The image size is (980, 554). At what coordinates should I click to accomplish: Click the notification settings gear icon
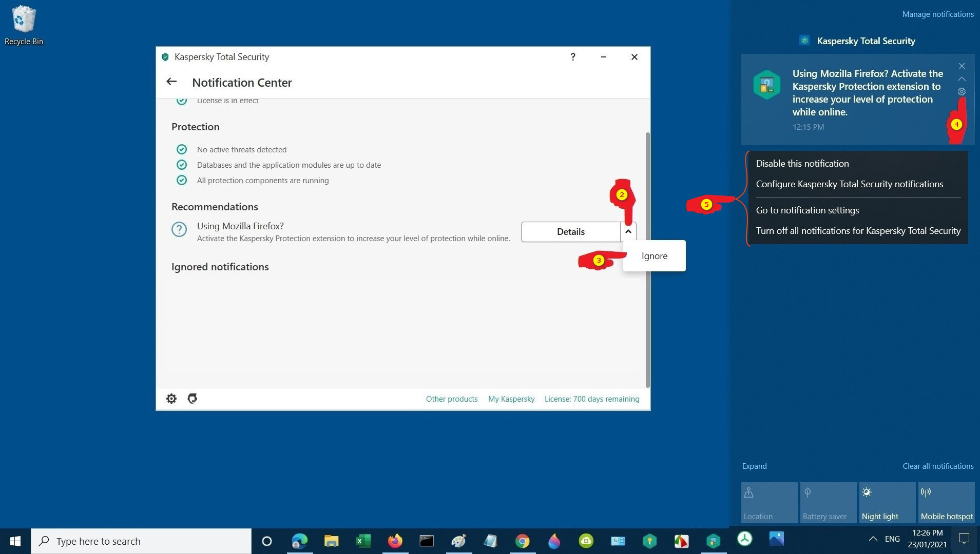point(962,92)
